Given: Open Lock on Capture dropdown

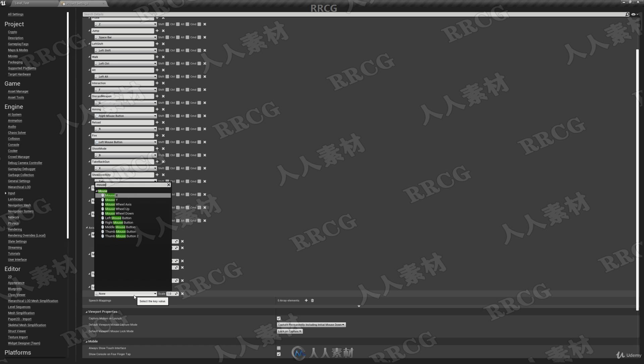Looking at the screenshot, I should [290, 331].
